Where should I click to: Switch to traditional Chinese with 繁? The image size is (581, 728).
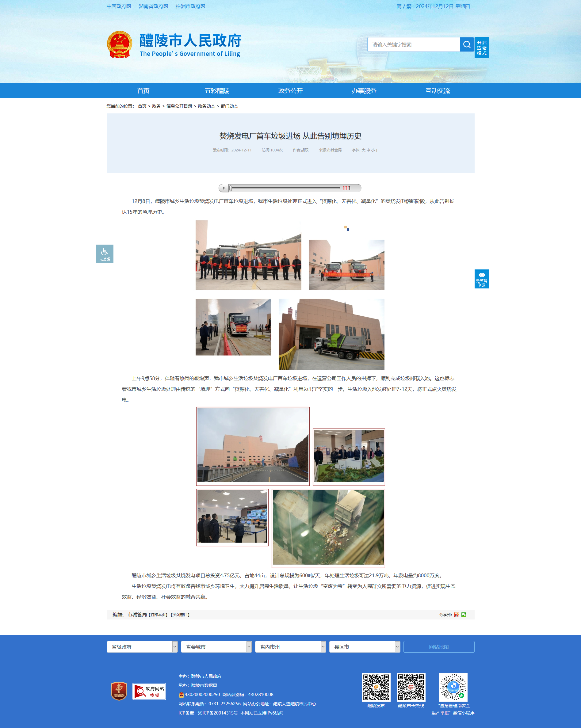pos(409,6)
